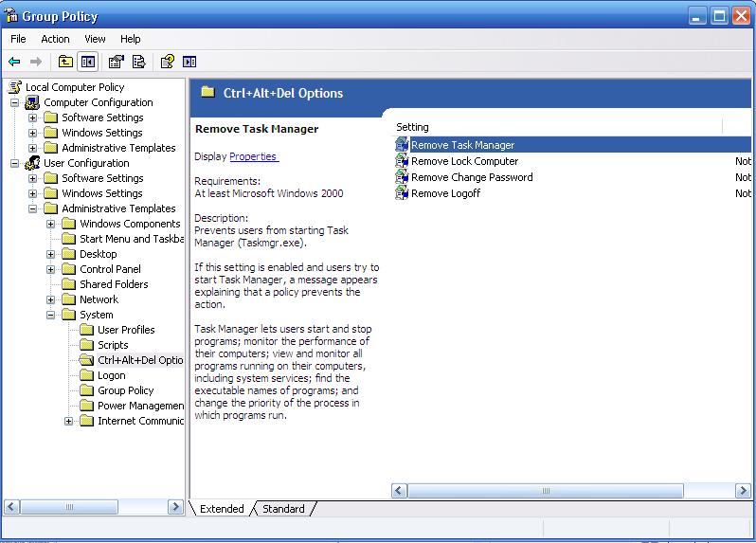The height and width of the screenshot is (543, 756).
Task: Click the User Configuration node icon
Action: [32, 163]
